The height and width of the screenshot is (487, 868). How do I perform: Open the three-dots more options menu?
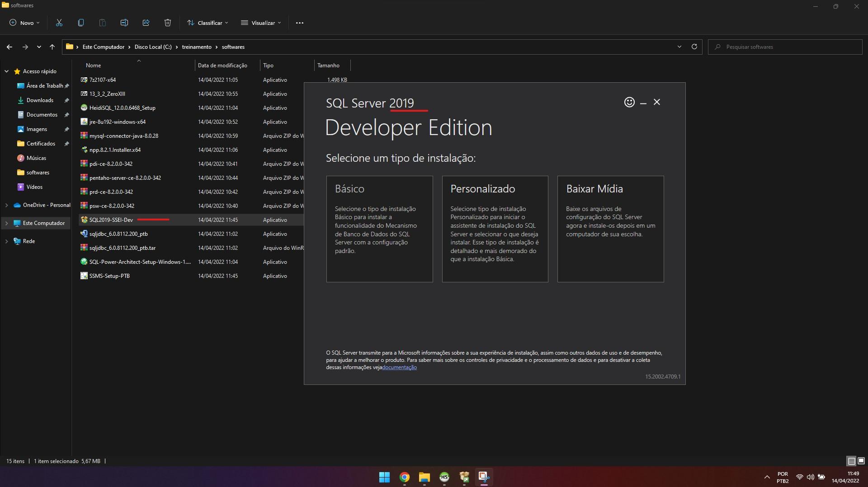tap(299, 23)
